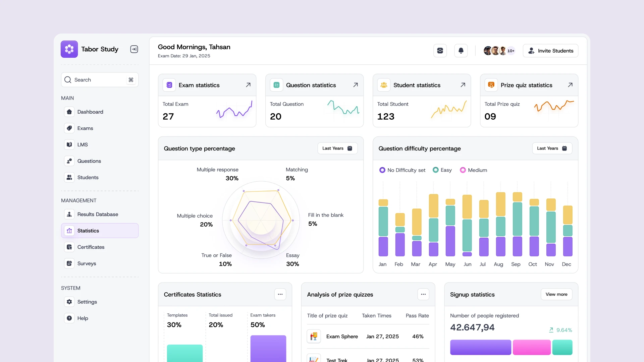Click the Total Question value 20
Image resolution: width=644 pixels, height=362 pixels.
click(276, 116)
